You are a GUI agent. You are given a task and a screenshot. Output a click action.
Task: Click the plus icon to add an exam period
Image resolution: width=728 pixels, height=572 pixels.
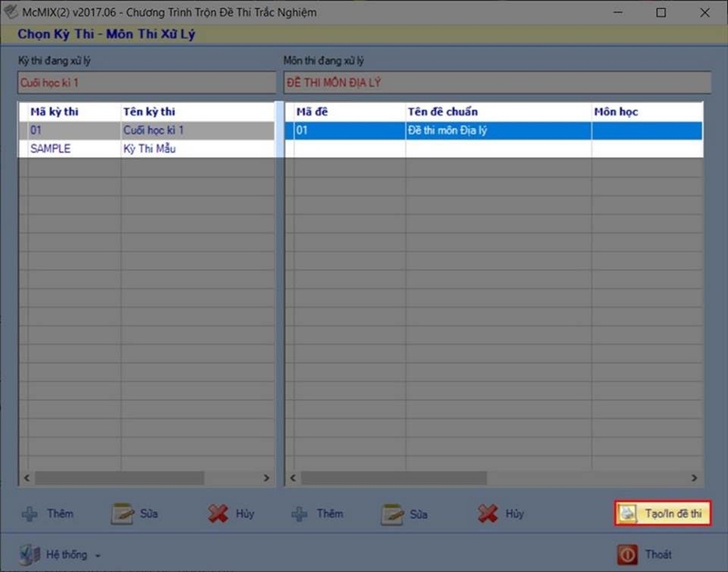pyautogui.click(x=30, y=514)
